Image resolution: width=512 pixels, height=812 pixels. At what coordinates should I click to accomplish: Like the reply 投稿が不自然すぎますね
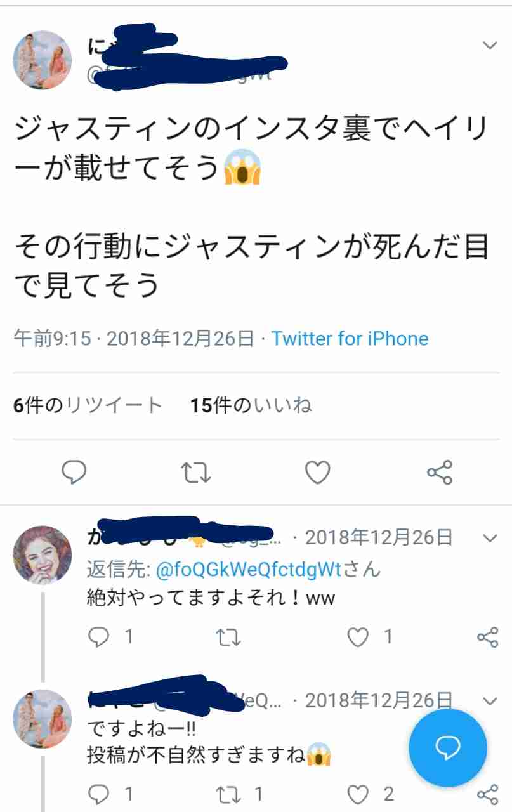coord(358,793)
